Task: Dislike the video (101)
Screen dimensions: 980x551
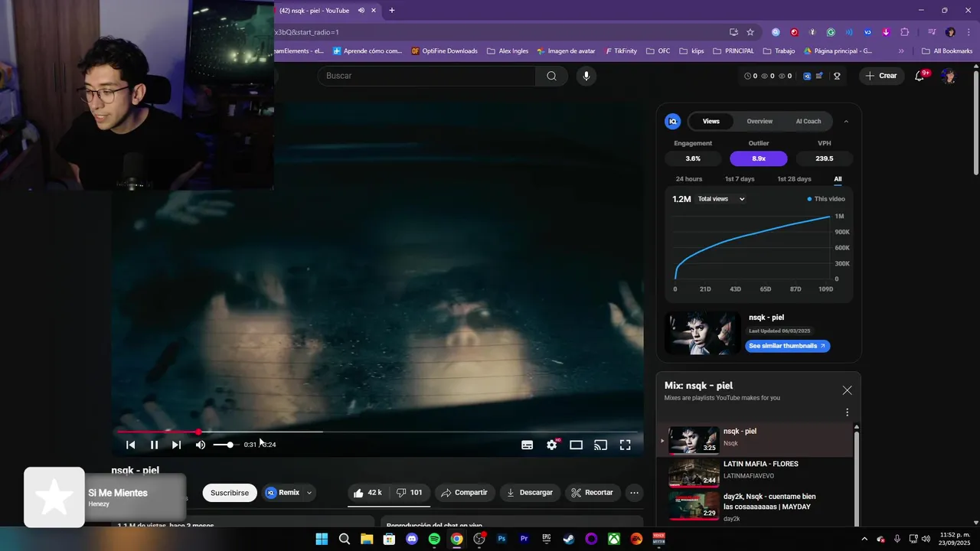Action: [x=410, y=493]
